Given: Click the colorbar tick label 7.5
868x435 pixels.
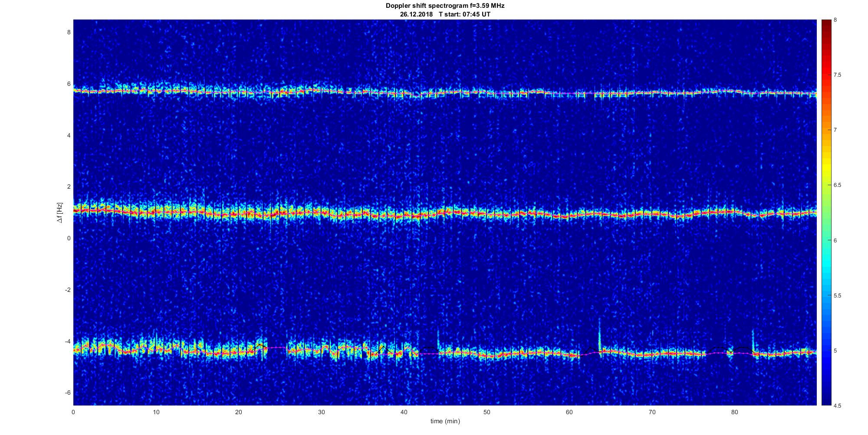Looking at the screenshot, I should [x=838, y=75].
